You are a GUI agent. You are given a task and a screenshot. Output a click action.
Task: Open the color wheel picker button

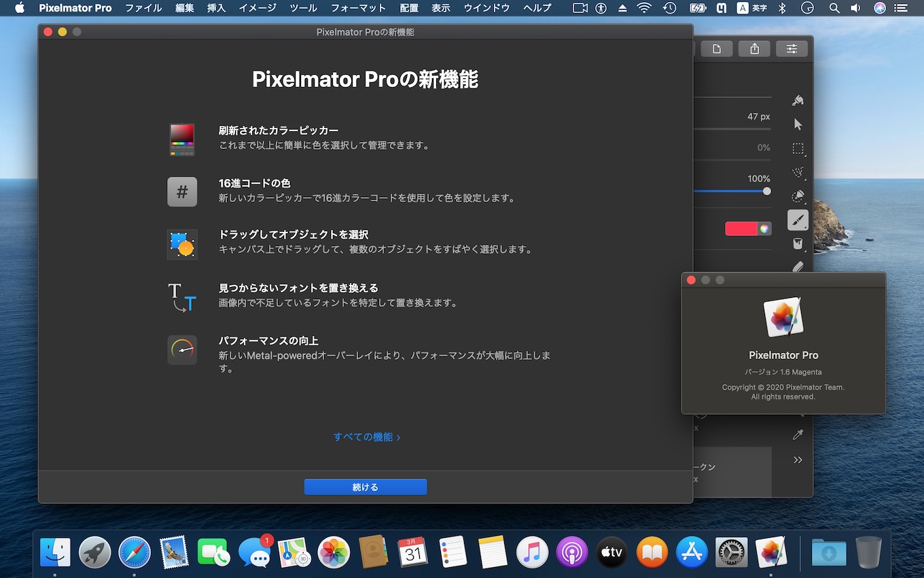tap(765, 228)
